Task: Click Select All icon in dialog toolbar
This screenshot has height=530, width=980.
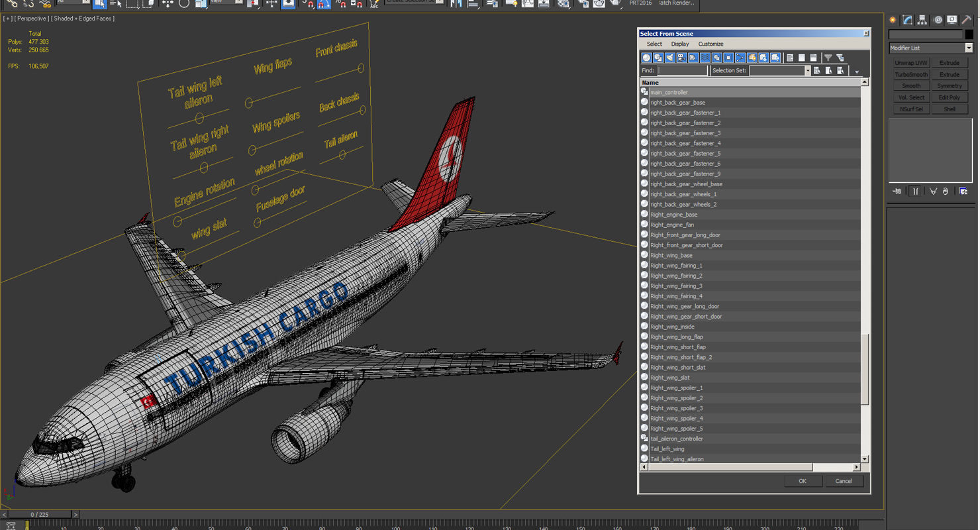Action: (x=790, y=58)
